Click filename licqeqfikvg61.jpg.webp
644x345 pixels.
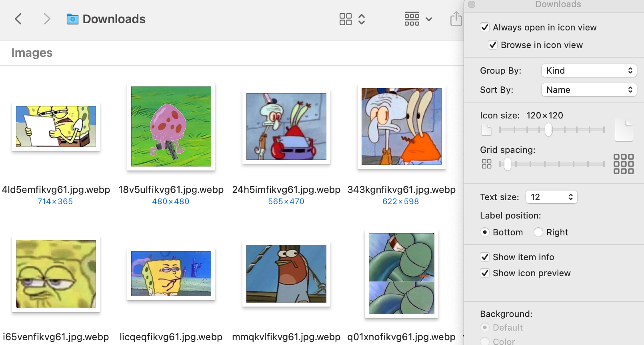click(x=171, y=337)
